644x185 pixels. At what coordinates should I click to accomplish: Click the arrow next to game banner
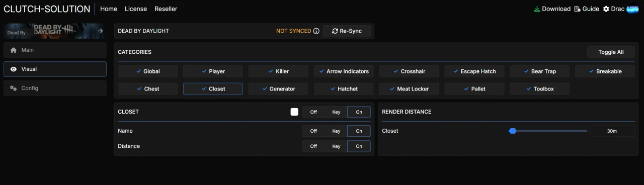tap(100, 31)
